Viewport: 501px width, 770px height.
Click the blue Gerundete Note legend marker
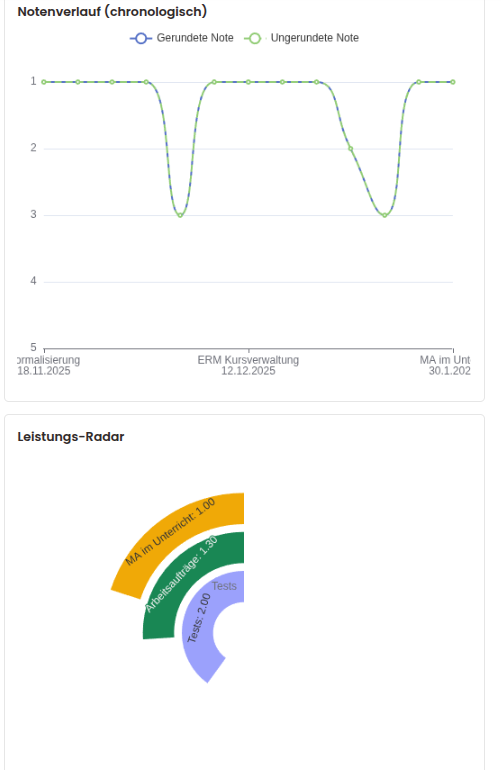tap(141, 38)
